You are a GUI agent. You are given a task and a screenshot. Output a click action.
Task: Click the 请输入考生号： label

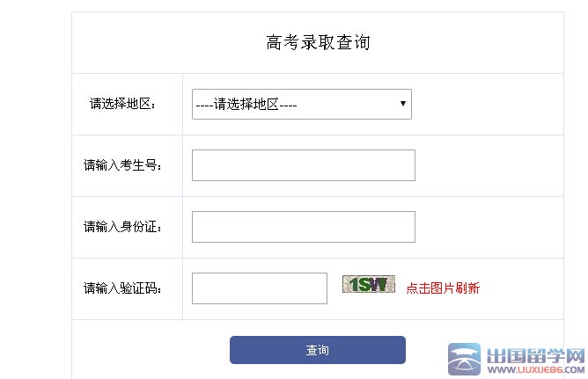tap(122, 165)
